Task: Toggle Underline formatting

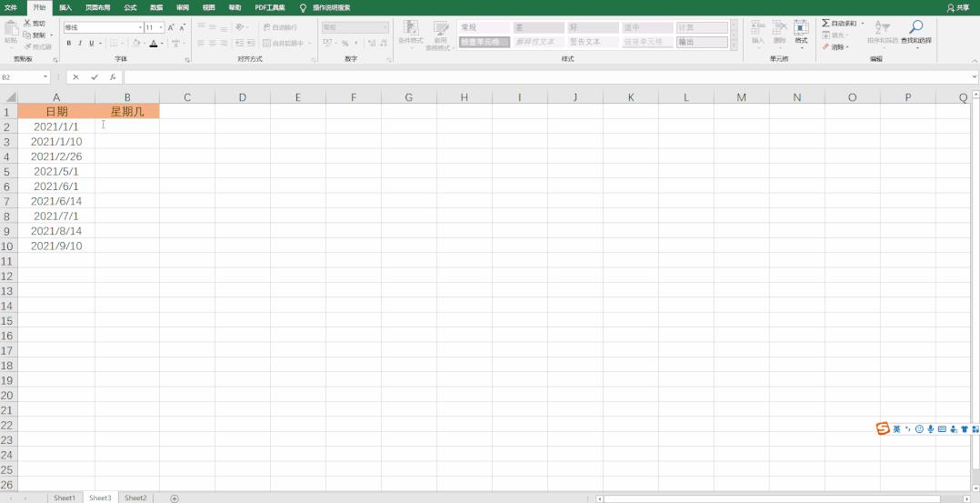Action: click(x=91, y=43)
